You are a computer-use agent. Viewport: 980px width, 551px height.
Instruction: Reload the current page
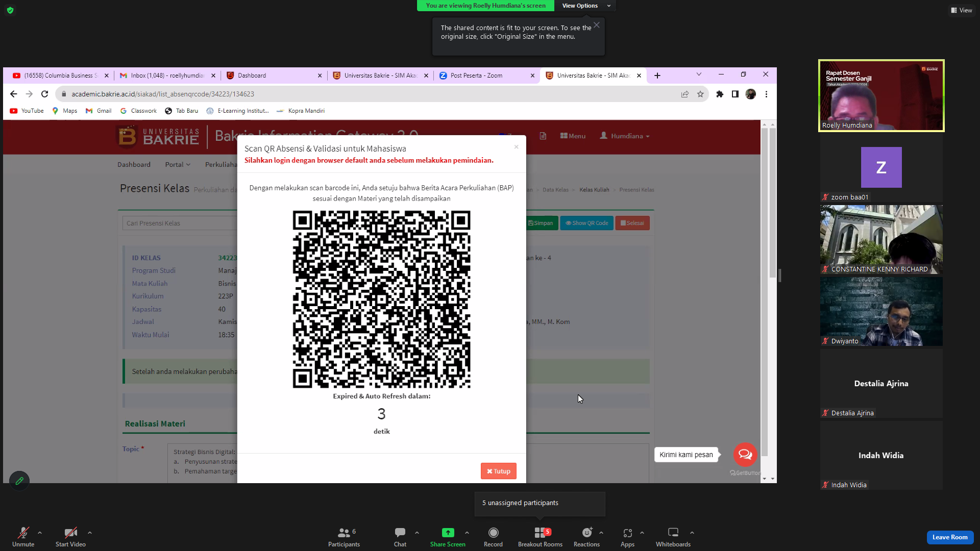[45, 94]
